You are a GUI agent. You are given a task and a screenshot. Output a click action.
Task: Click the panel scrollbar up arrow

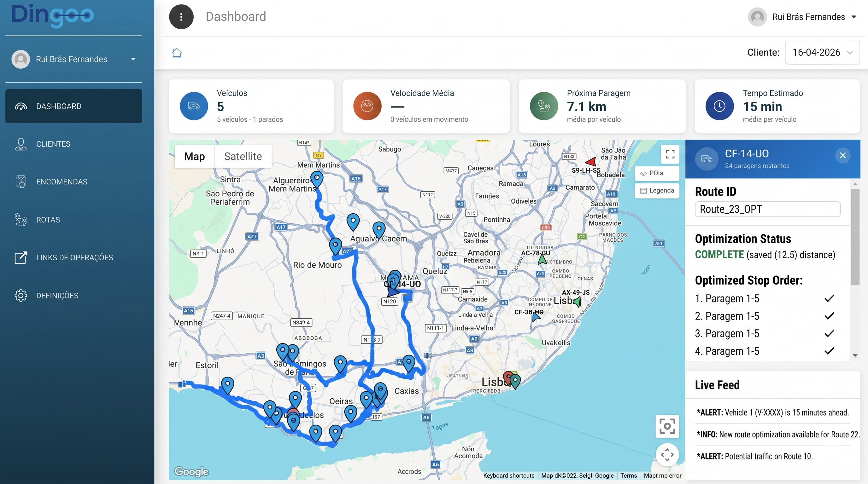click(855, 184)
